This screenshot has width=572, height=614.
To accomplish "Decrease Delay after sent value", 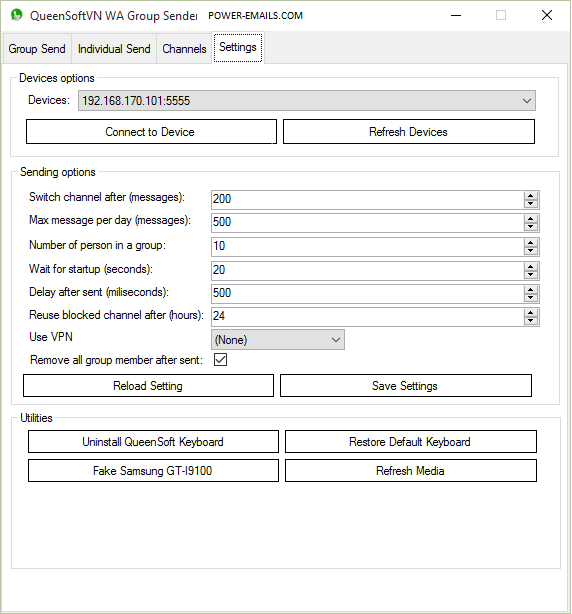I will (x=530, y=298).
